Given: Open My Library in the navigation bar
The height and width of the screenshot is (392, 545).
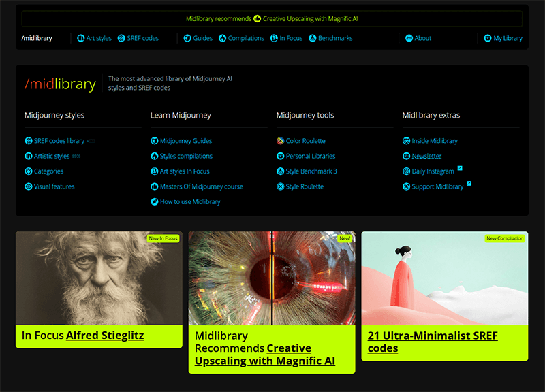Looking at the screenshot, I should (x=503, y=38).
